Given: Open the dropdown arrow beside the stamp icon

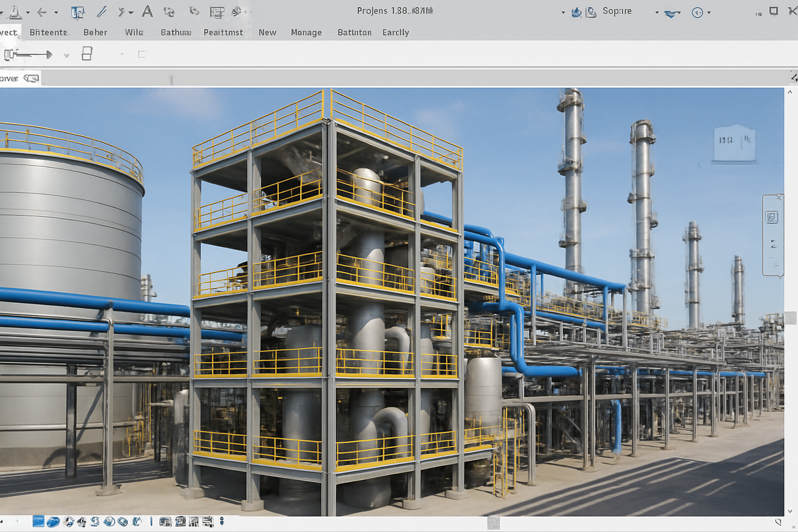Looking at the screenshot, I should 28,12.
